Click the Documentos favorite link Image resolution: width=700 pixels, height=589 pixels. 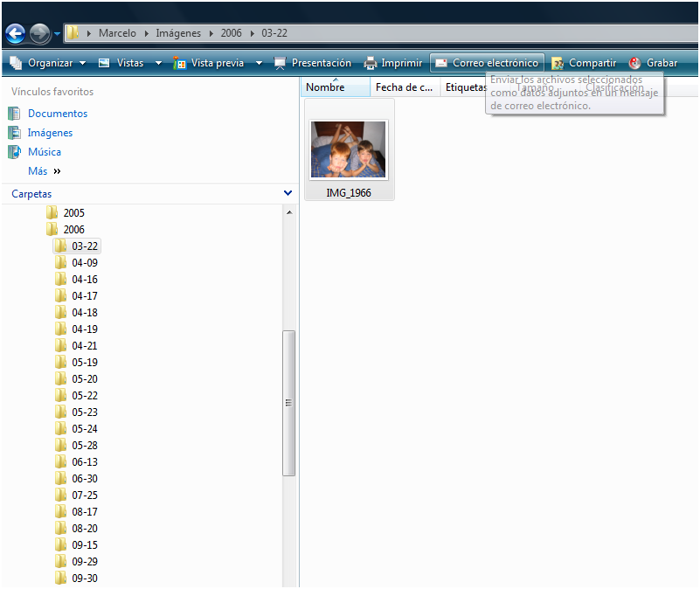click(x=59, y=113)
